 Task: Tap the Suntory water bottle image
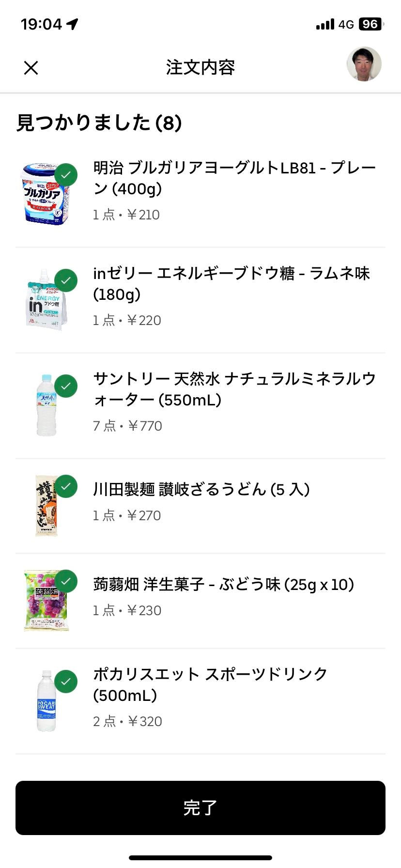click(46, 406)
